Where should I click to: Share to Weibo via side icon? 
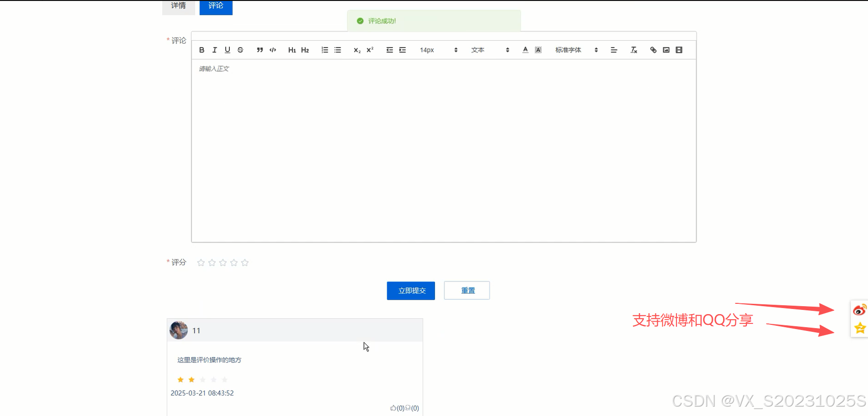tap(860, 310)
